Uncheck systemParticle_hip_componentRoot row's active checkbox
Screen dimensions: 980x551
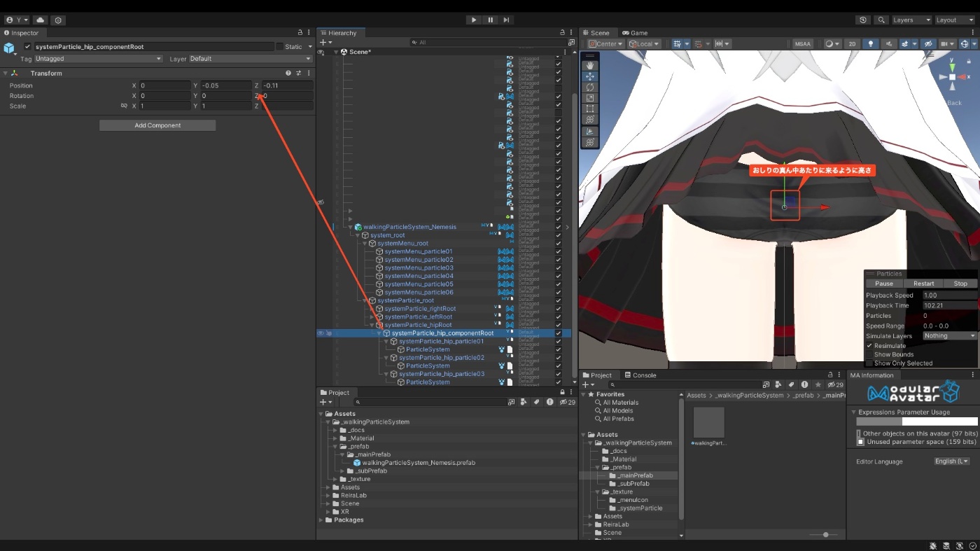(559, 333)
